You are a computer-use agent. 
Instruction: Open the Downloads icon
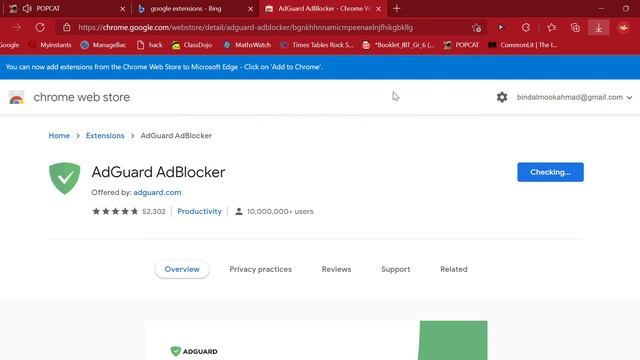pyautogui.click(x=598, y=27)
